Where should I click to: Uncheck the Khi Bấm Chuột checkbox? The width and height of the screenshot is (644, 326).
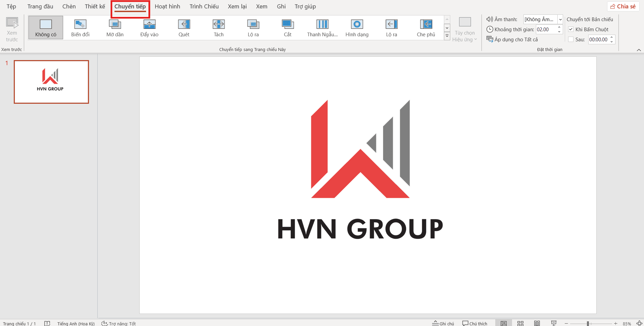pos(571,30)
